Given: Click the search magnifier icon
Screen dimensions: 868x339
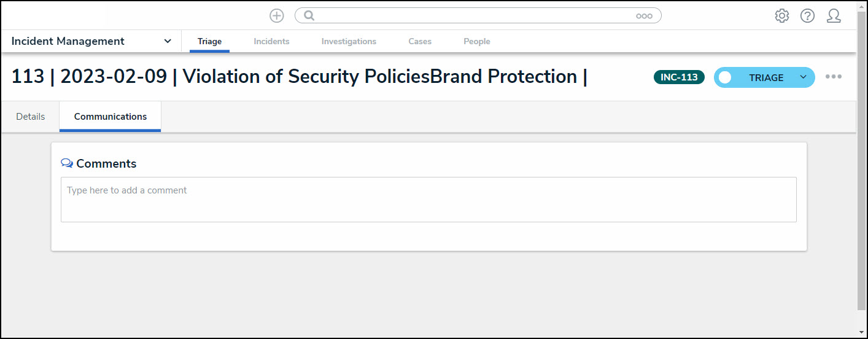Looking at the screenshot, I should pyautogui.click(x=309, y=16).
